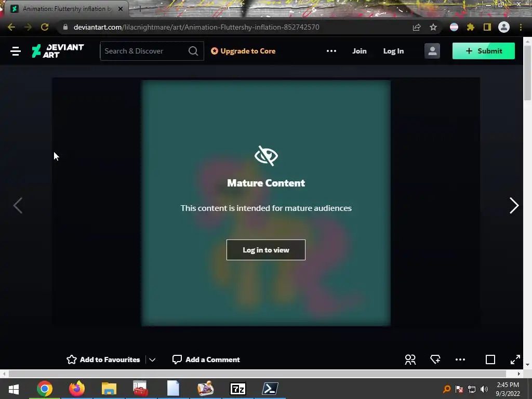The height and width of the screenshot is (399, 532).
Task: Open the paint-style app on taskbar
Action: tap(205, 389)
